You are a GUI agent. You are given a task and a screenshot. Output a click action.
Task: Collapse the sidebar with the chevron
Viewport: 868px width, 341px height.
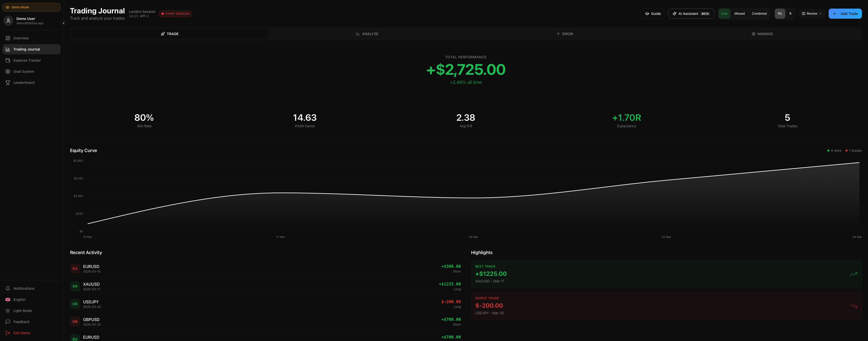click(63, 23)
